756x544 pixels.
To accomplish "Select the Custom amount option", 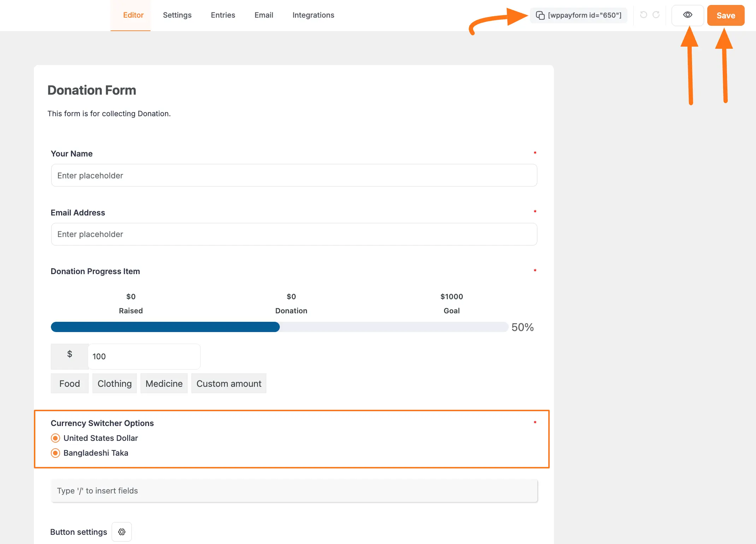I will tap(229, 383).
